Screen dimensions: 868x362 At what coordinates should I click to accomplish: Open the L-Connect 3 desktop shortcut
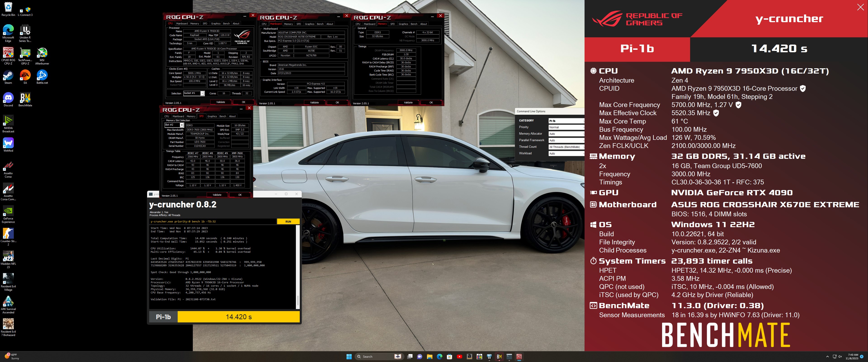(x=25, y=12)
